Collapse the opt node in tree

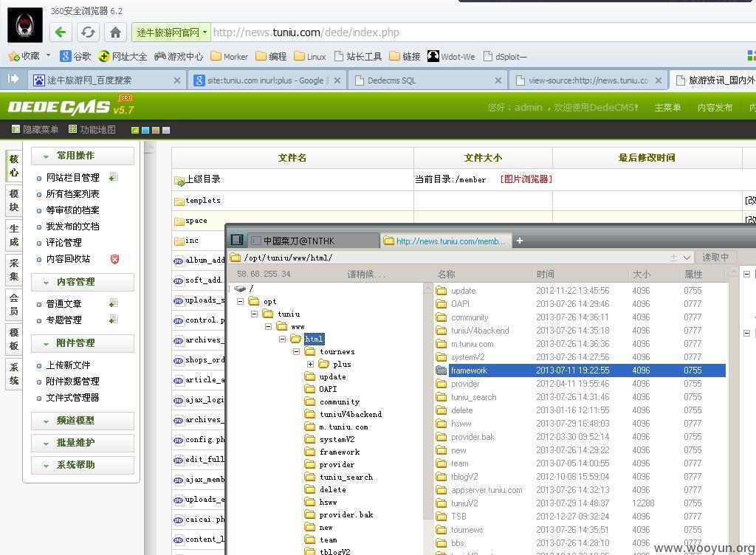240,301
